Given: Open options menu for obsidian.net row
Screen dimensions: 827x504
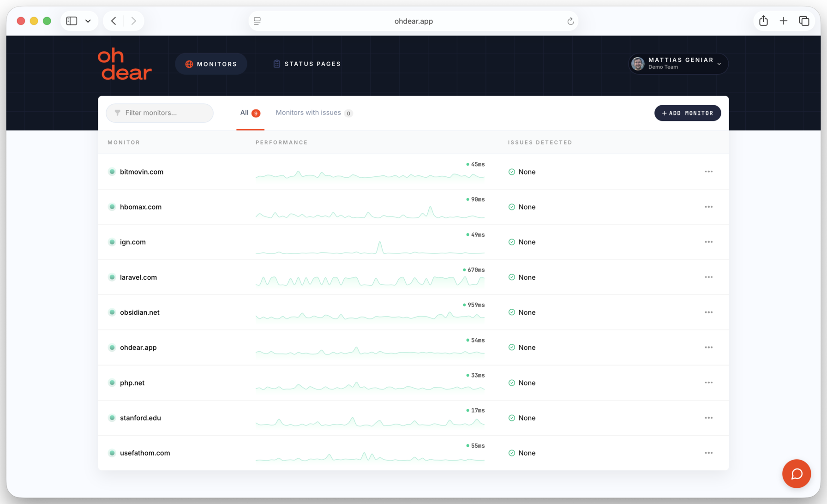Looking at the screenshot, I should [x=708, y=312].
